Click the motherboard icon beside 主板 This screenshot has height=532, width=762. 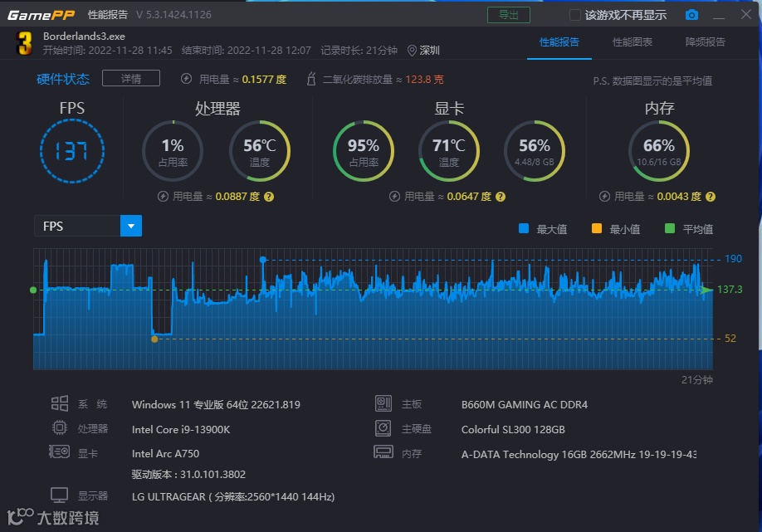click(383, 403)
